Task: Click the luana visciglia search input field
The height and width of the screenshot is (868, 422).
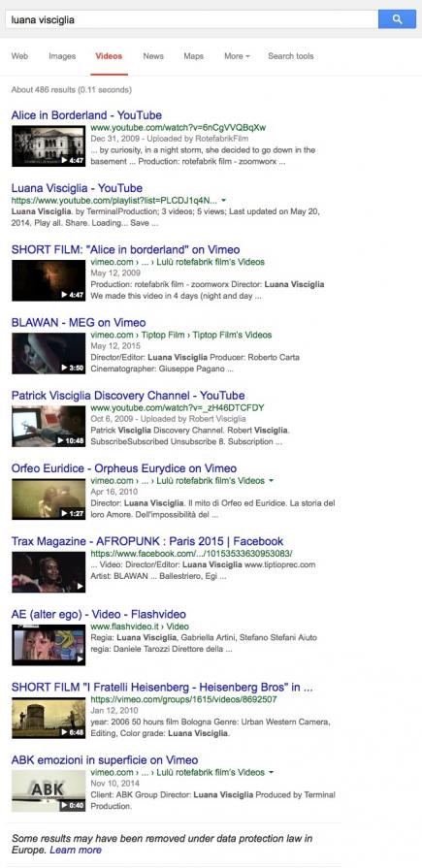Action: [192, 18]
